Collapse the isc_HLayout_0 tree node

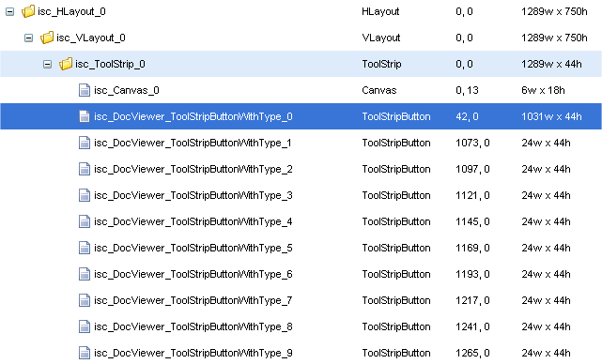(x=10, y=12)
